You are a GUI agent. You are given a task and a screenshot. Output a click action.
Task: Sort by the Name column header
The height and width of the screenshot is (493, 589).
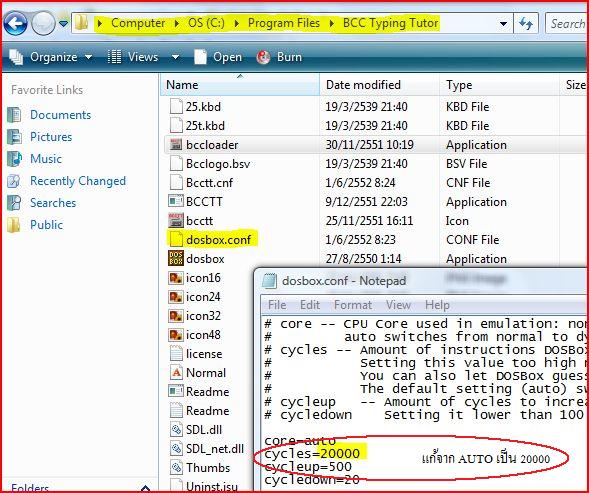tap(240, 85)
